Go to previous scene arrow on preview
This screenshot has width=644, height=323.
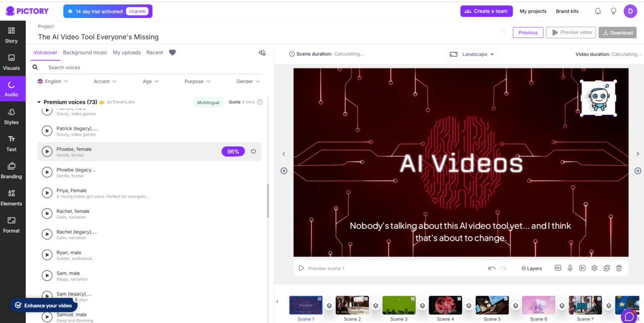point(284,154)
